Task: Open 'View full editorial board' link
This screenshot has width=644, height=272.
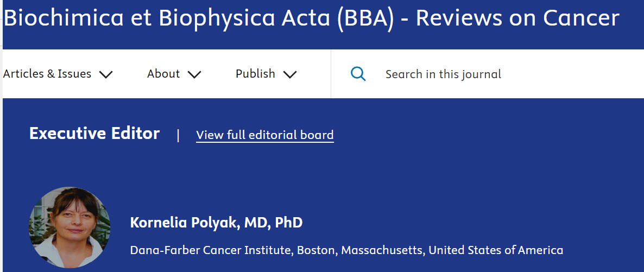Action: 264,135
